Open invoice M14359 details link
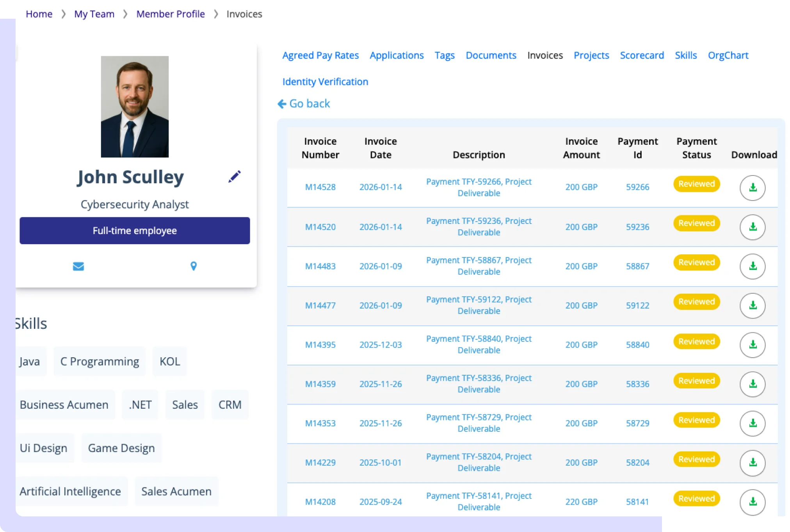Image resolution: width=790 pixels, height=532 pixels. coord(320,384)
